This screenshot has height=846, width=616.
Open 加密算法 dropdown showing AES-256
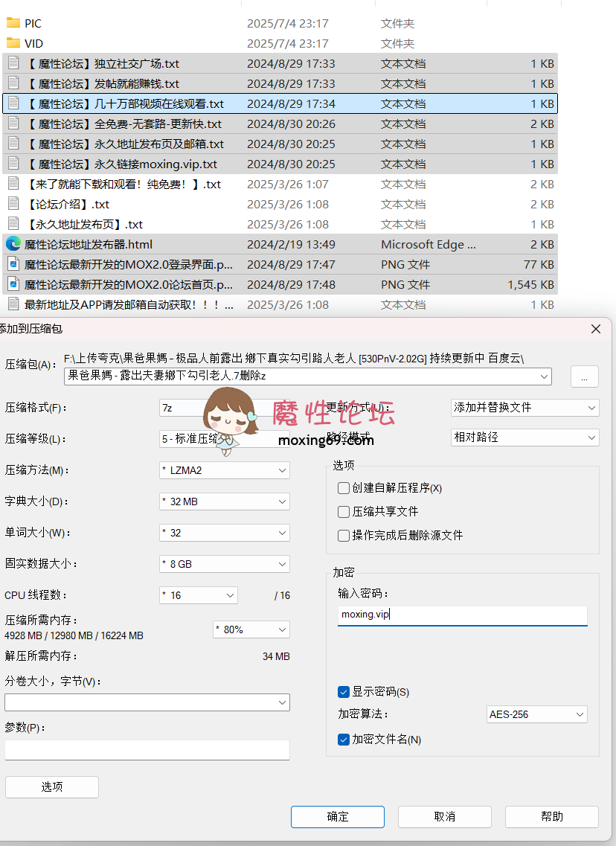point(536,714)
